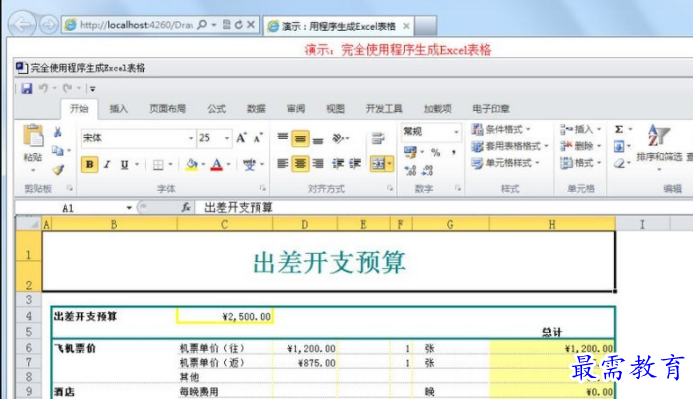The height and width of the screenshot is (399, 693).
Task: Click the Increase Decimal icon
Action: tap(410, 171)
